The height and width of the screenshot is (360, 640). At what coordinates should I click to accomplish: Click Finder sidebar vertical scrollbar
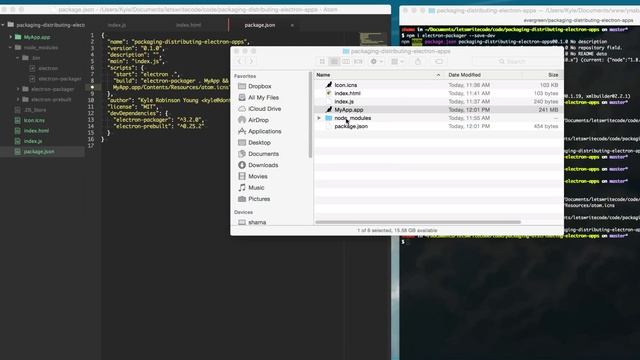(311, 115)
